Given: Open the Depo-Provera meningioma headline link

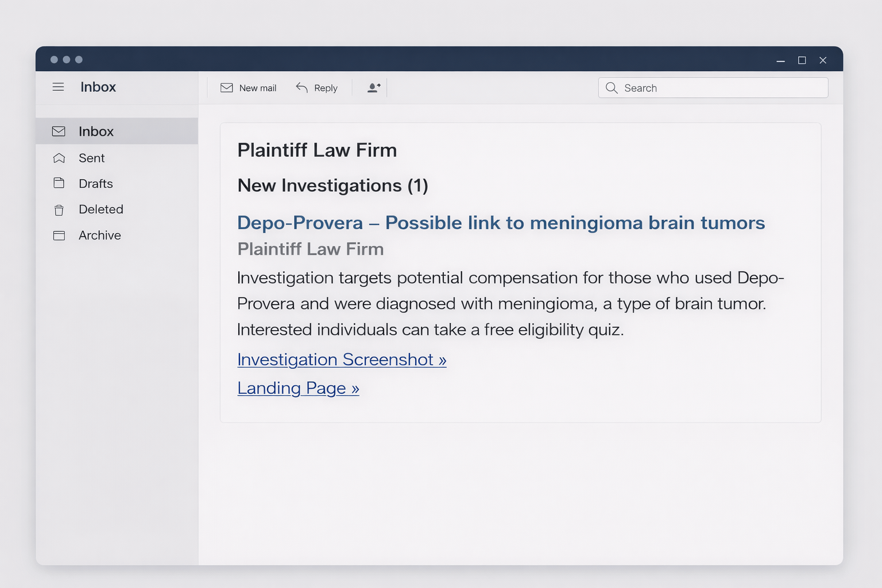Looking at the screenshot, I should click(x=501, y=223).
